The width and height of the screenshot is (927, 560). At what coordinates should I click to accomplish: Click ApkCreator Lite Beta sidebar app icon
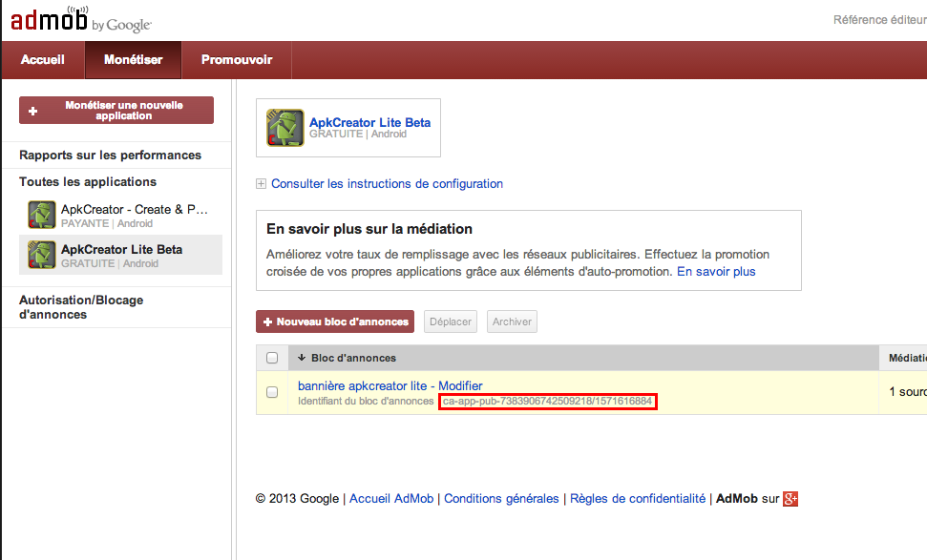42,256
